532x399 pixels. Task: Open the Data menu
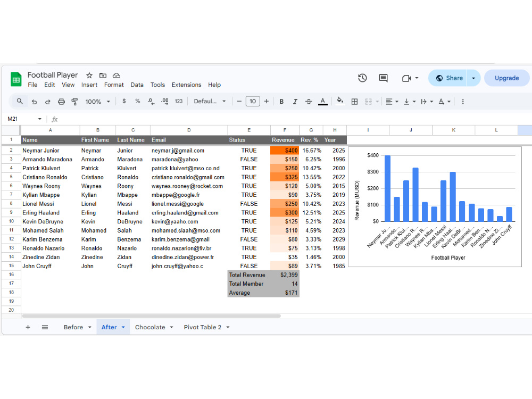pos(137,85)
